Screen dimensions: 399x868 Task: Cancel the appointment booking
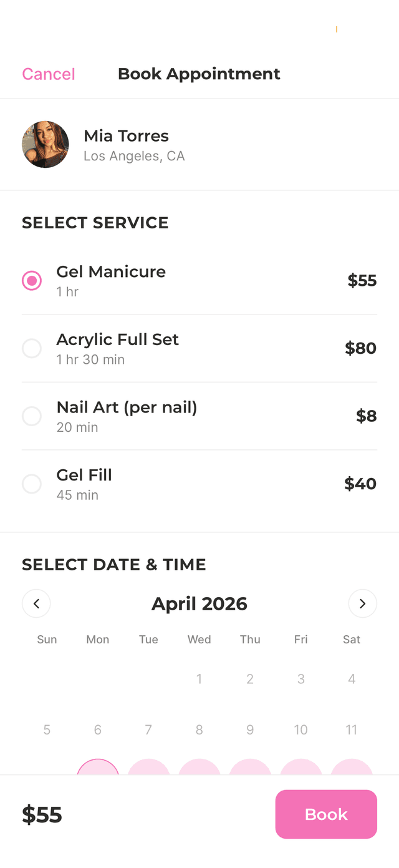[48, 74]
